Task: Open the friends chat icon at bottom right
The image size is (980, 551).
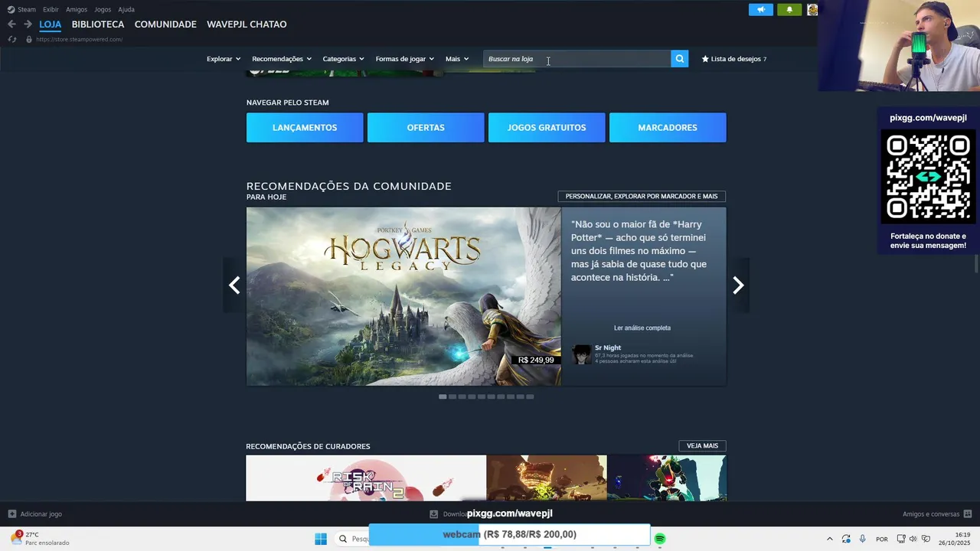Action: tap(968, 514)
